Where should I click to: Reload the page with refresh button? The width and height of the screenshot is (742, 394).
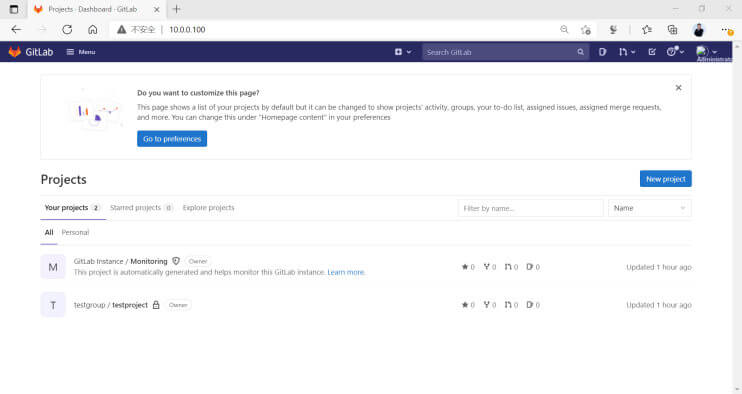click(x=67, y=29)
